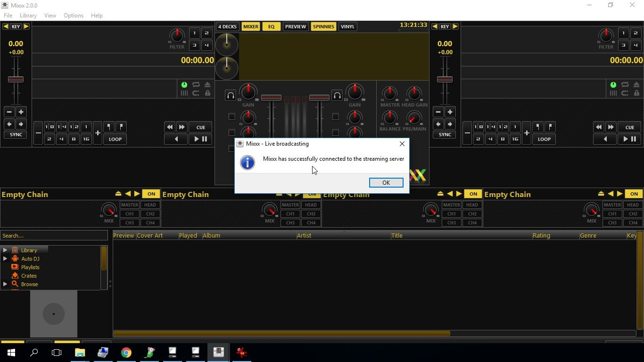Toggle fourth effect chain ON button
644x362 pixels.
634,194
